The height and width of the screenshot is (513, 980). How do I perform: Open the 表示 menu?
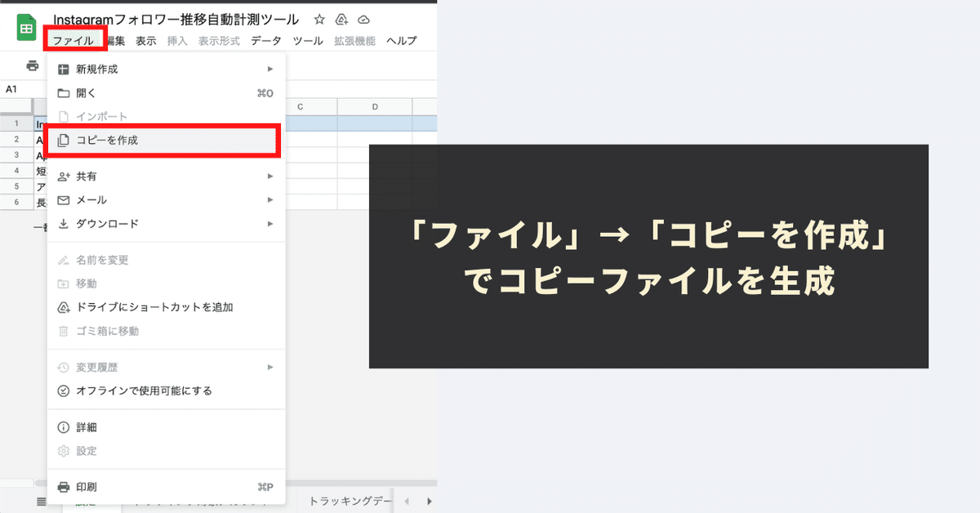pos(146,41)
